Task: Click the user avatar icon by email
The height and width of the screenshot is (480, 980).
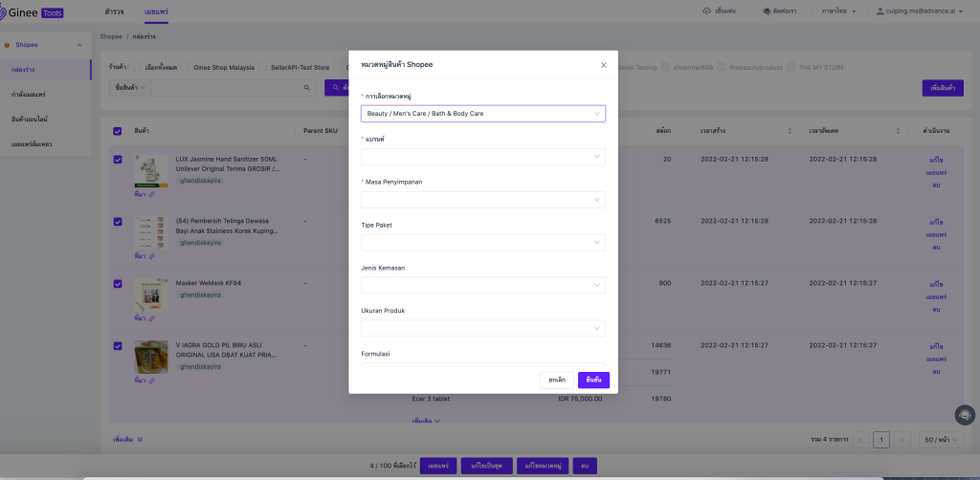Action: [x=880, y=11]
